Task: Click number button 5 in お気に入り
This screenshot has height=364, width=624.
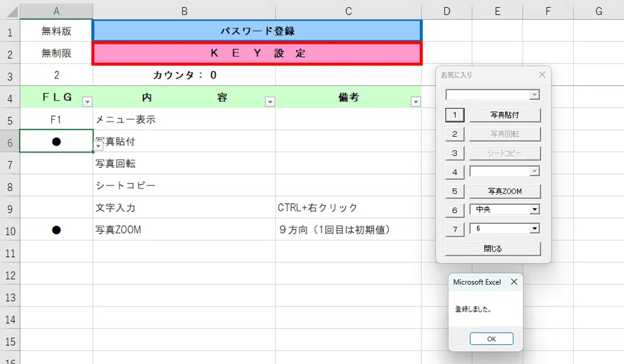Action: pyautogui.click(x=455, y=192)
